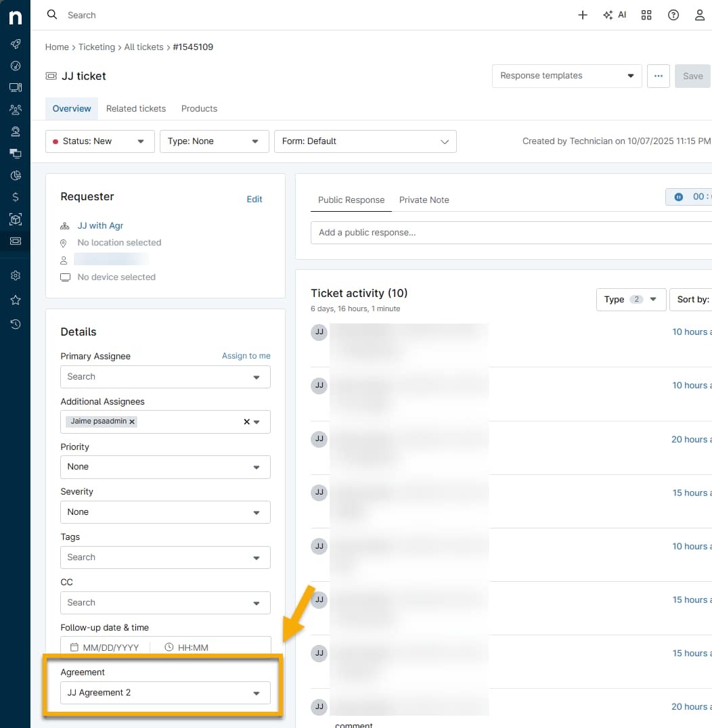712x728 pixels.
Task: Switch to the Related tickets tab
Action: coord(135,108)
